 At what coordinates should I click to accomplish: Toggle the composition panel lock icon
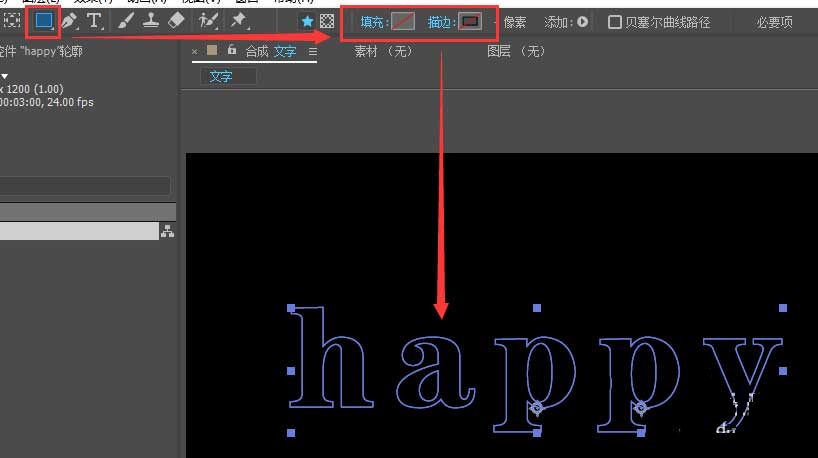pyautogui.click(x=232, y=50)
